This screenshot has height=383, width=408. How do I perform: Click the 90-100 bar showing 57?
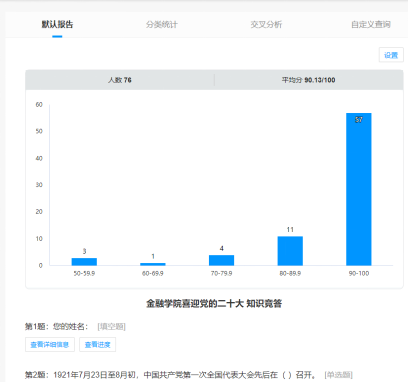(359, 189)
